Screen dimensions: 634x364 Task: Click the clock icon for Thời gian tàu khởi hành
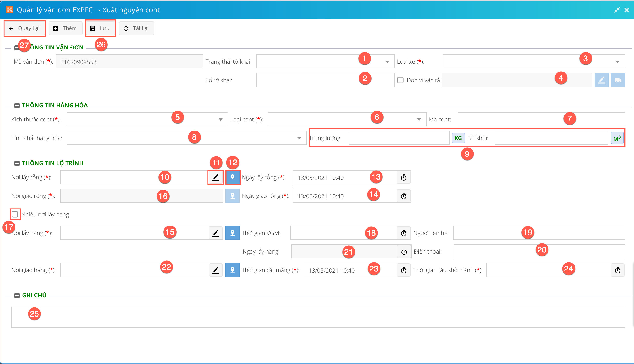pos(617,270)
